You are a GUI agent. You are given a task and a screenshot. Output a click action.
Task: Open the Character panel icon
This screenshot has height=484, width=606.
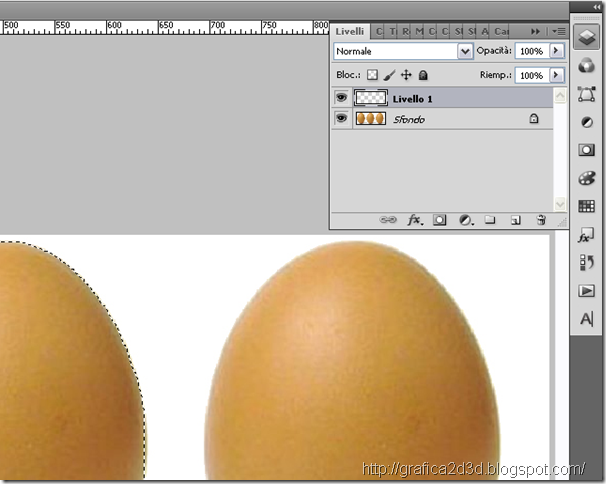click(x=586, y=319)
